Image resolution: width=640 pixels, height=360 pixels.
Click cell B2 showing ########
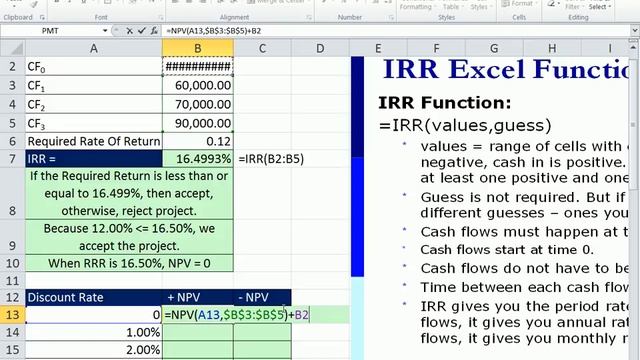[x=198, y=66]
